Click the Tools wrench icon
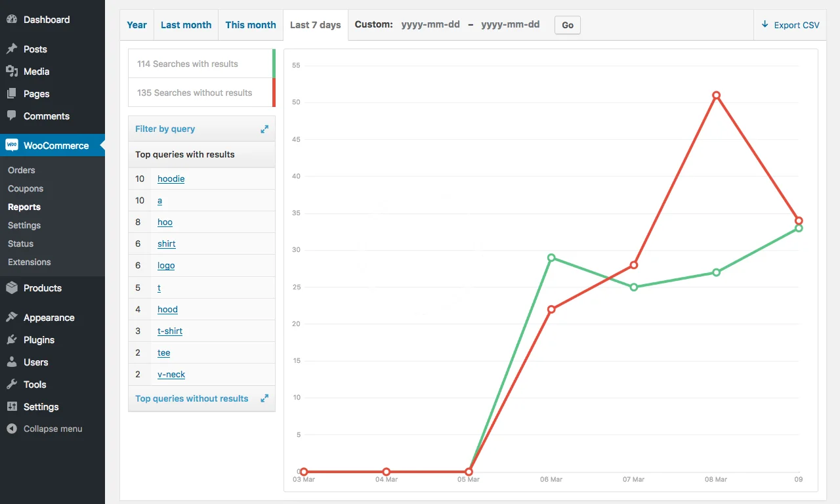The width and height of the screenshot is (840, 504). pyautogui.click(x=12, y=385)
